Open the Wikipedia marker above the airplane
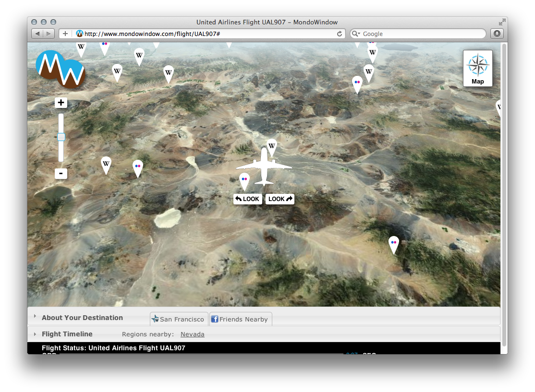The height and width of the screenshot is (392, 535). 271,146
